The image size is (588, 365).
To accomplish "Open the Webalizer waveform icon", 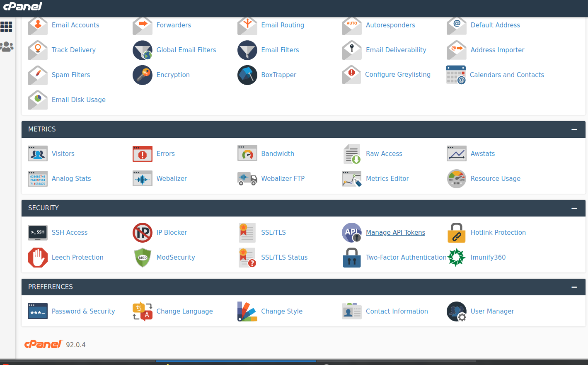I will 143,178.
